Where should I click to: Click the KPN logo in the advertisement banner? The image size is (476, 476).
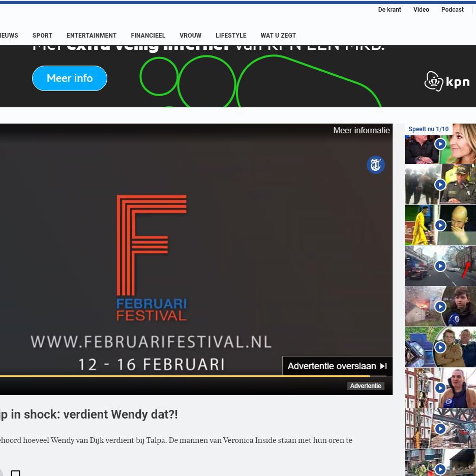(447, 80)
